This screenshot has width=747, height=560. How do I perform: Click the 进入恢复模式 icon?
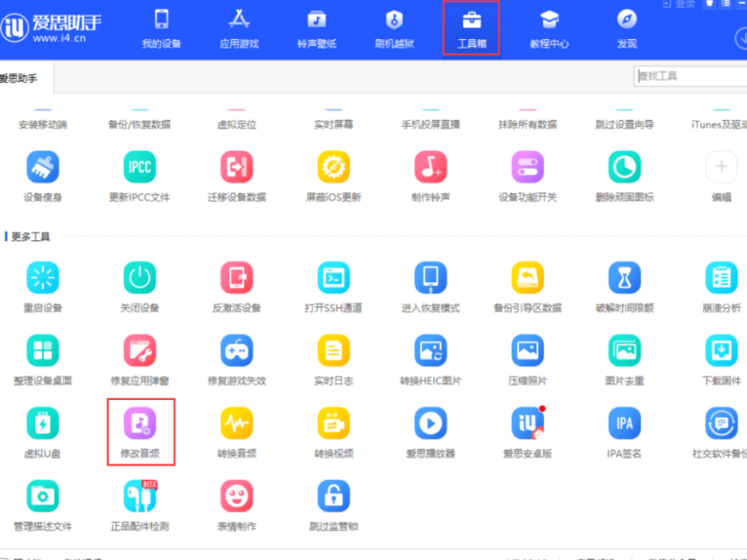431,278
